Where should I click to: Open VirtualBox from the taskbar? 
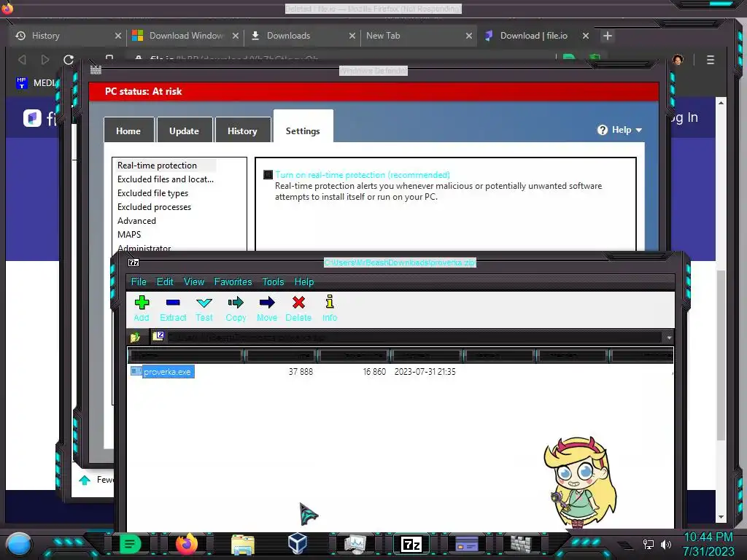point(298,544)
